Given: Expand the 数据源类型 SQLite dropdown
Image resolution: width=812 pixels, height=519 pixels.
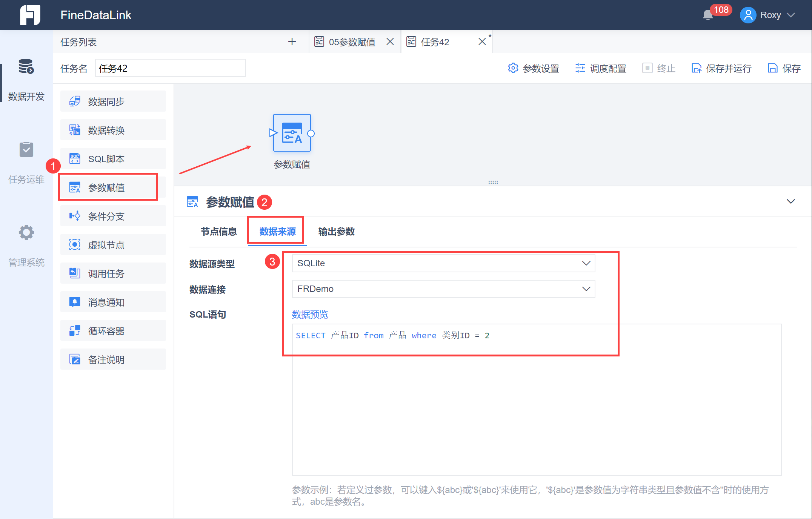Looking at the screenshot, I should tap(443, 263).
